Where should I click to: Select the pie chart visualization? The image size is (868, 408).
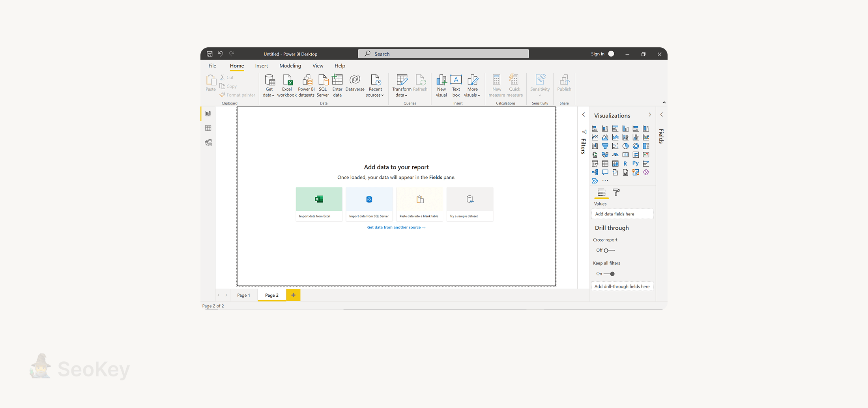[x=625, y=146]
